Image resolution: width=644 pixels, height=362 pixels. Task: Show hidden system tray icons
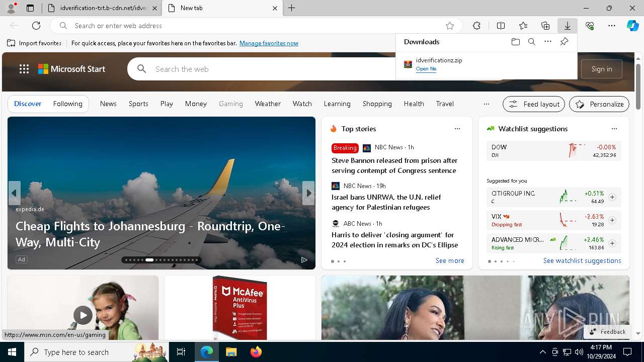542,352
